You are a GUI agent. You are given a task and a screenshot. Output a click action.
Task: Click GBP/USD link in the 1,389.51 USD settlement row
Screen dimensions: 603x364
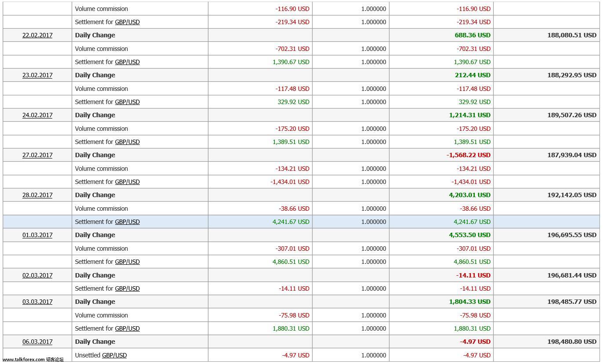pyautogui.click(x=127, y=142)
